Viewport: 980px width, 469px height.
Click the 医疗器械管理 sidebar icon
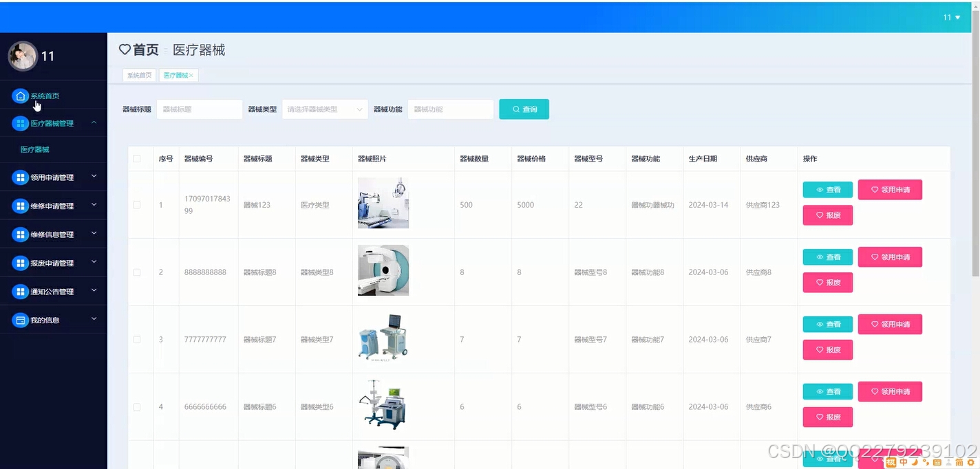(x=21, y=122)
